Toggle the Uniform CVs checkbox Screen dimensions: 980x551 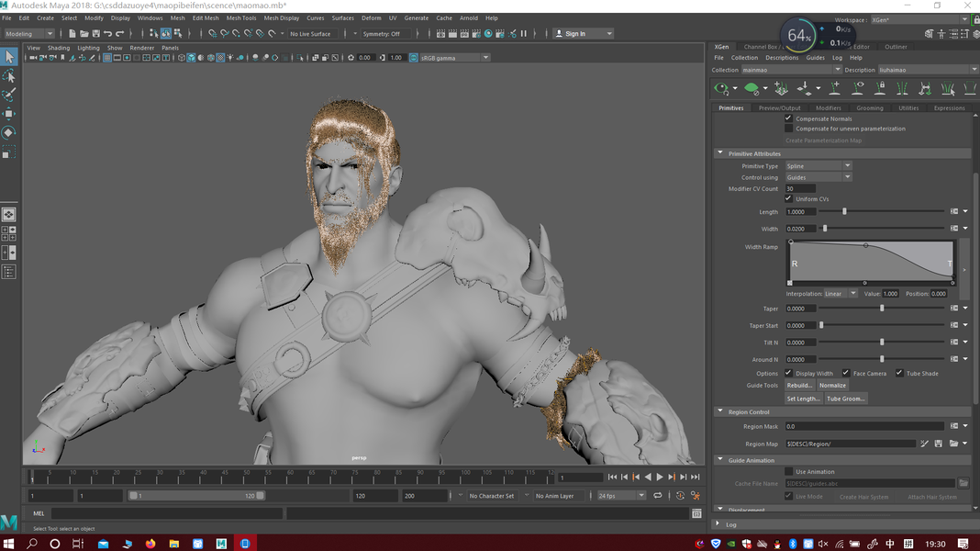[789, 198]
